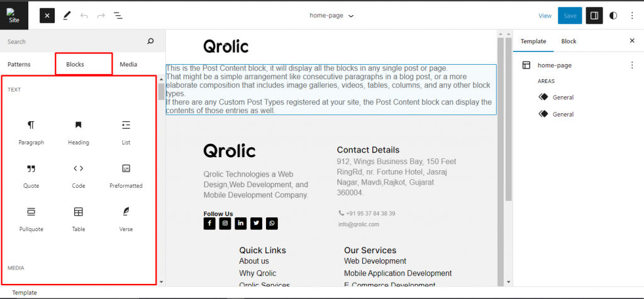Close the settings sidebar
Image resolution: width=644 pixels, height=299 pixels.
coord(632,41)
